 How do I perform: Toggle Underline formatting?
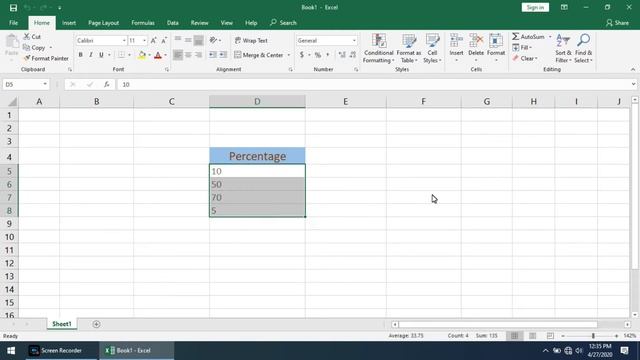pos(101,55)
